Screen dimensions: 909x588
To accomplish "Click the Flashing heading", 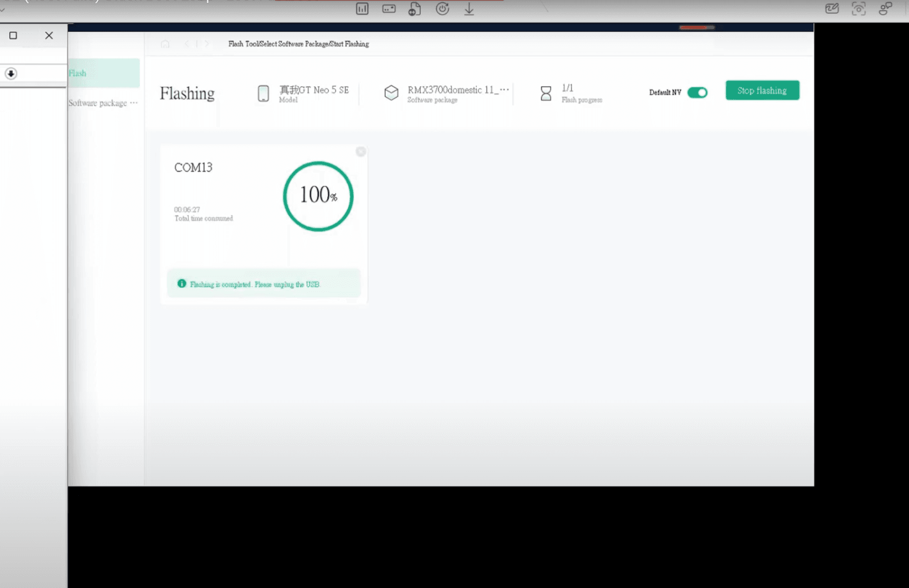I will click(x=187, y=93).
